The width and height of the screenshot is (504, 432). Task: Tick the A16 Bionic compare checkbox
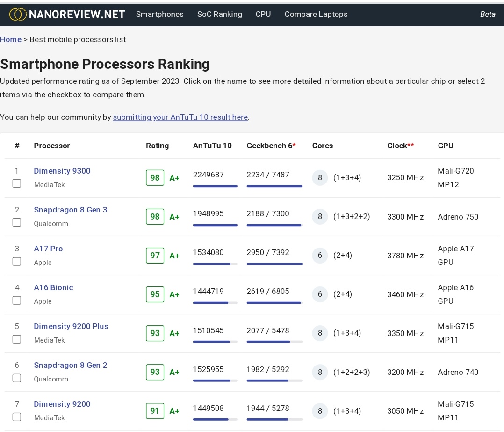(x=17, y=300)
